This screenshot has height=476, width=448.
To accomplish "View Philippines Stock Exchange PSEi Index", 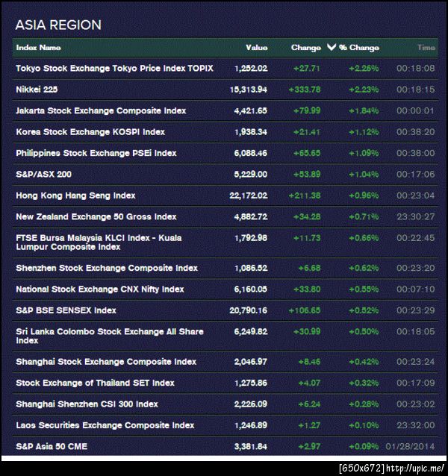I will point(96,153).
